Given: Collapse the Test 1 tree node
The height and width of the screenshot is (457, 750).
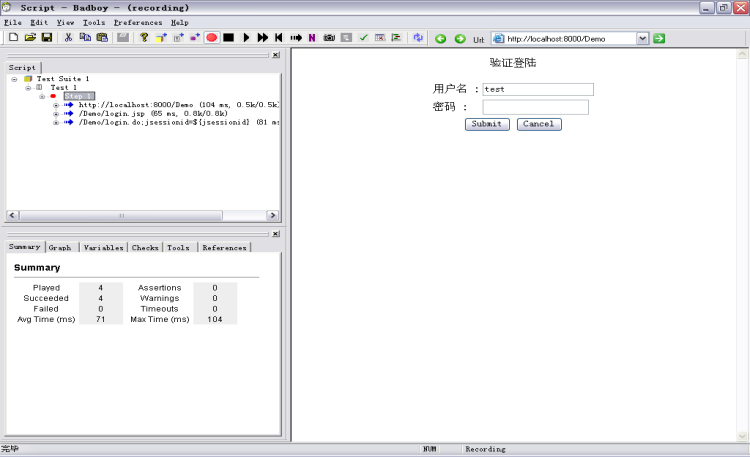Looking at the screenshot, I should pos(28,88).
